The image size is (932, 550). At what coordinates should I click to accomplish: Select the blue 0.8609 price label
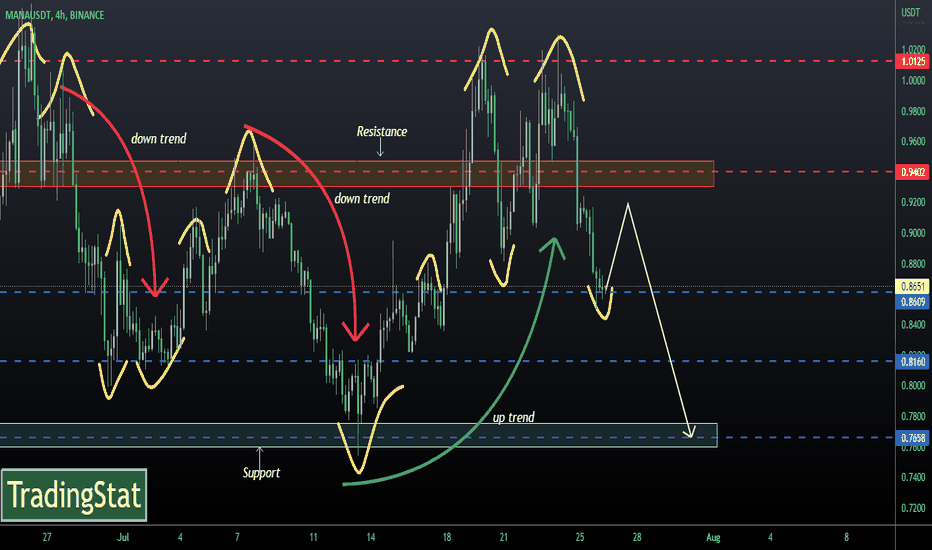coord(913,302)
